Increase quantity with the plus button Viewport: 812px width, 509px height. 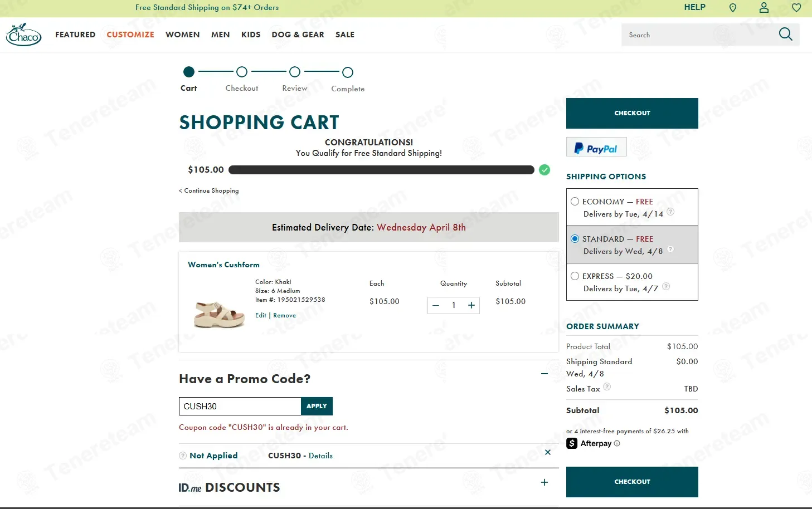[x=471, y=305]
